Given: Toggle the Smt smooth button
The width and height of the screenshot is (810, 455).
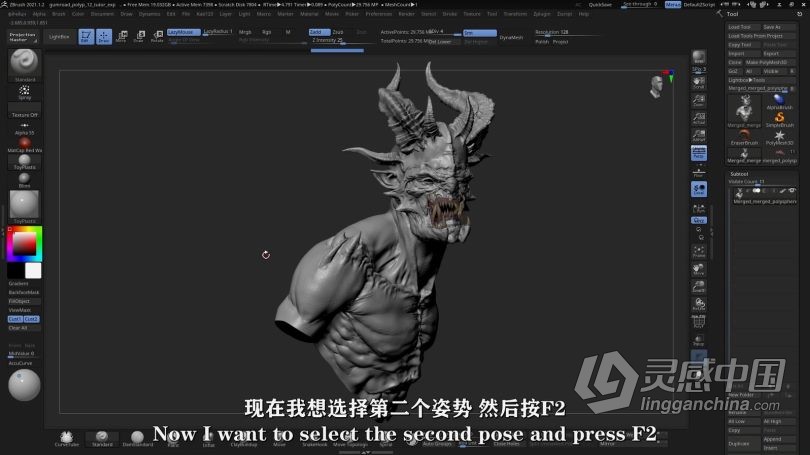Looking at the screenshot, I should coord(479,33).
